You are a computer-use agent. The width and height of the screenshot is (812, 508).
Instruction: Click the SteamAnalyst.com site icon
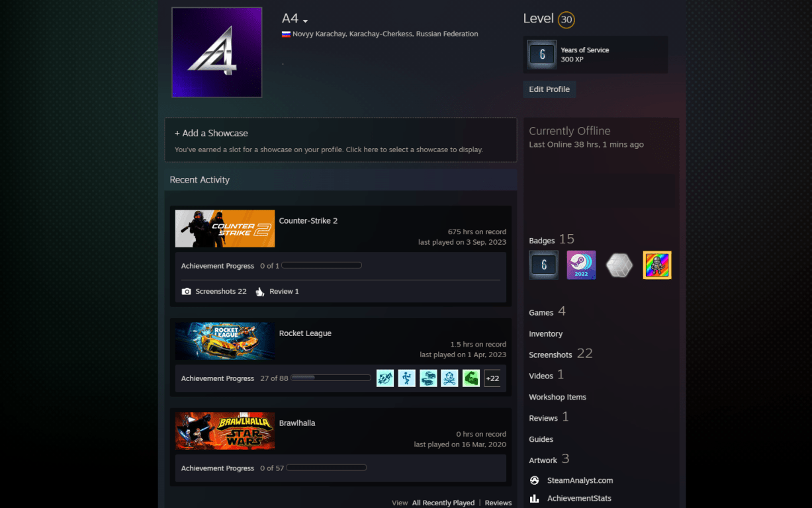pyautogui.click(x=534, y=480)
